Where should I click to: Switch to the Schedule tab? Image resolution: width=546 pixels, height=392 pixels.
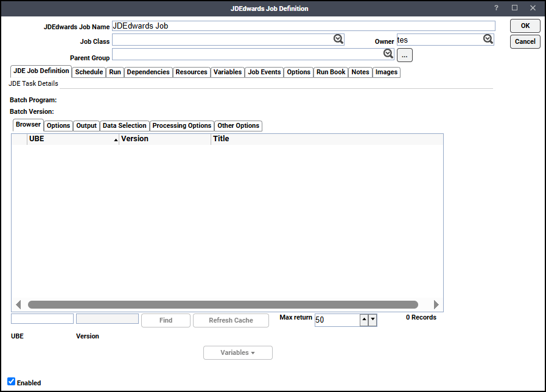89,72
